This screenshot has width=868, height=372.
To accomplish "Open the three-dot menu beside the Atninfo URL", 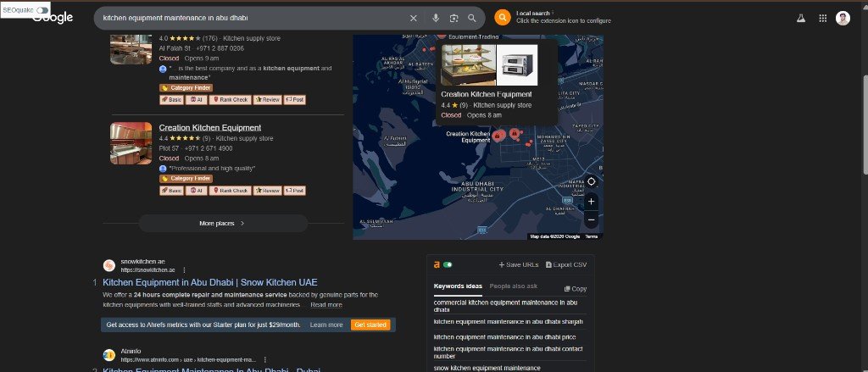I will pos(265,360).
